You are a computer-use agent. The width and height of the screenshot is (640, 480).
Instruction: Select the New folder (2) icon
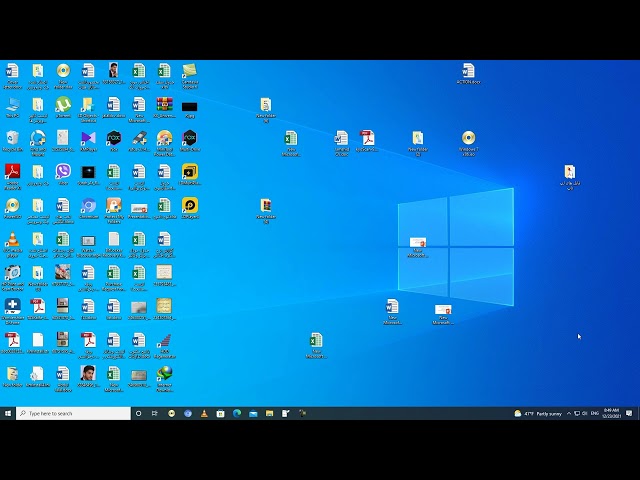(418, 143)
